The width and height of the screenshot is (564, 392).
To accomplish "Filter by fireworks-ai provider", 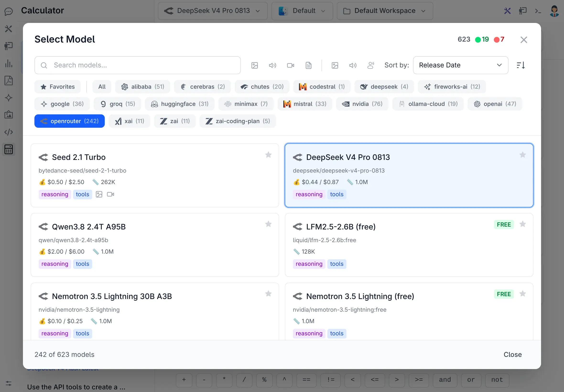I will 452,87.
